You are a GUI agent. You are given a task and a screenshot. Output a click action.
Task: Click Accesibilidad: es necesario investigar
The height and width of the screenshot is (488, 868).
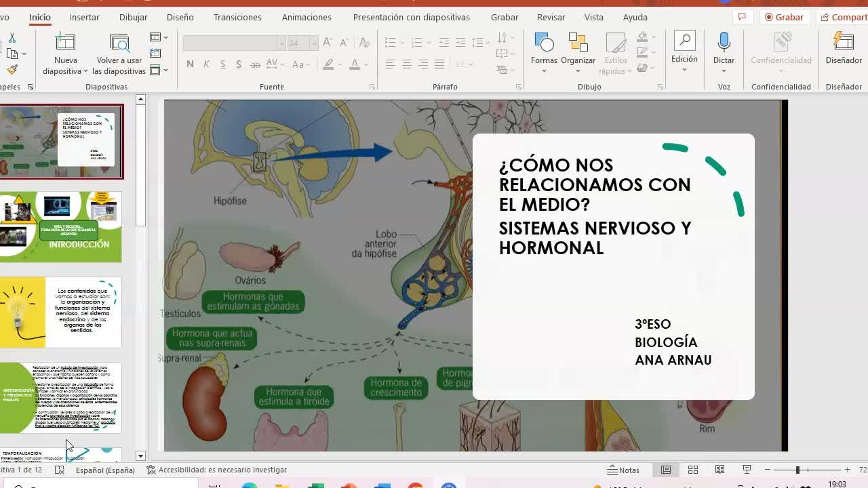[217, 470]
